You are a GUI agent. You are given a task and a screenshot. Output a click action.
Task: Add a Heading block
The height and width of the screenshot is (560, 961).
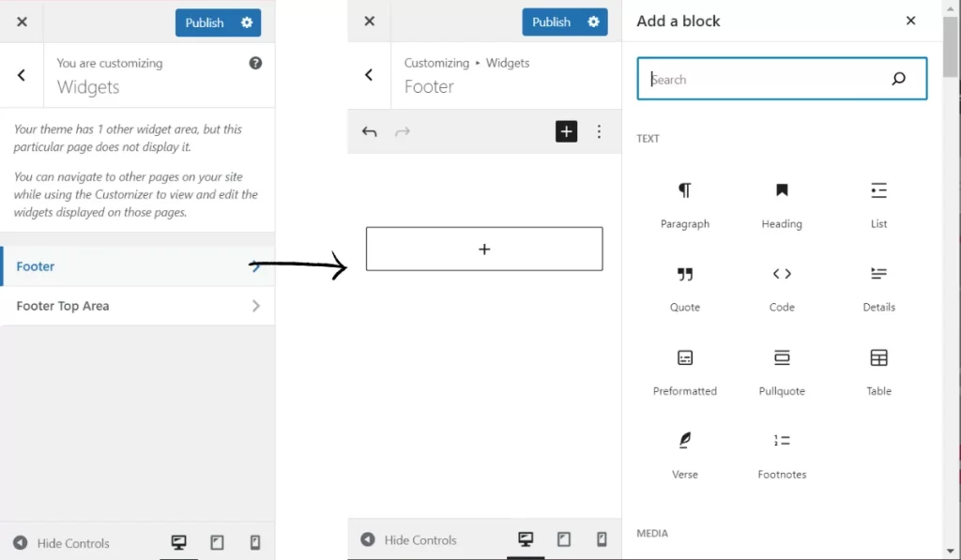782,204
